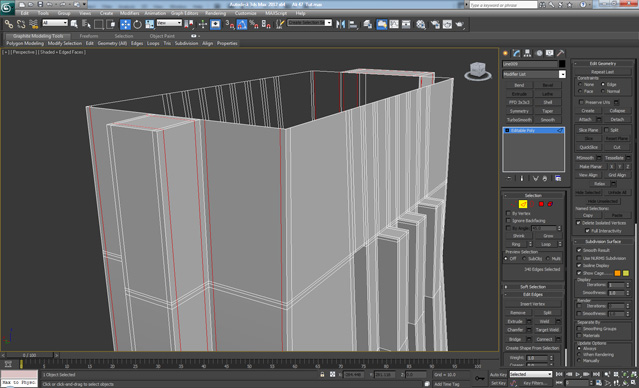Expand the Soft Selection rollout
This screenshot has height=388, width=639.
click(x=533, y=287)
